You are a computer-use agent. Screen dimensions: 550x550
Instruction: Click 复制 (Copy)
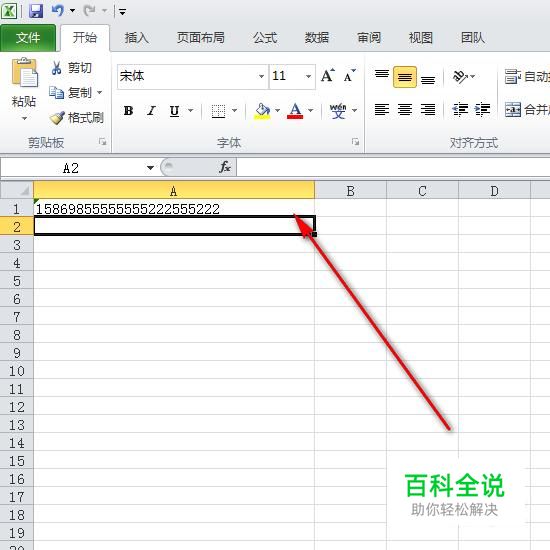click(x=72, y=93)
